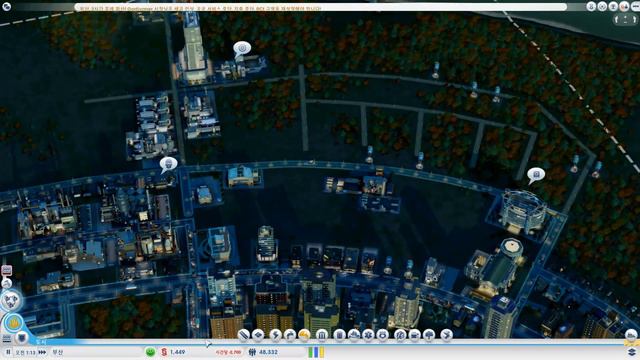Click the small round icon under pink notification

pyautogui.click(x=7, y=283)
